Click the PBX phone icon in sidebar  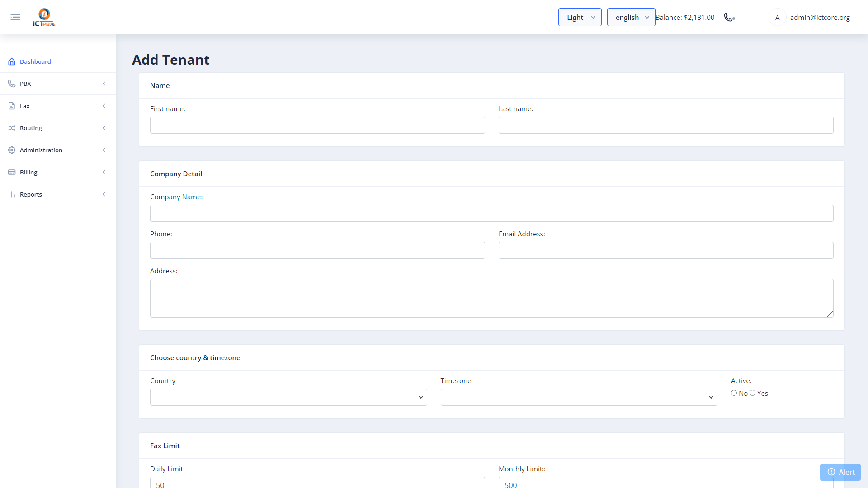(12, 84)
